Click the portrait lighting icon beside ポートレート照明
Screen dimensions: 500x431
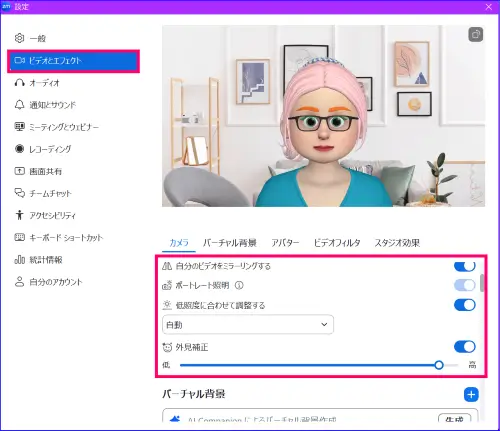tap(167, 285)
